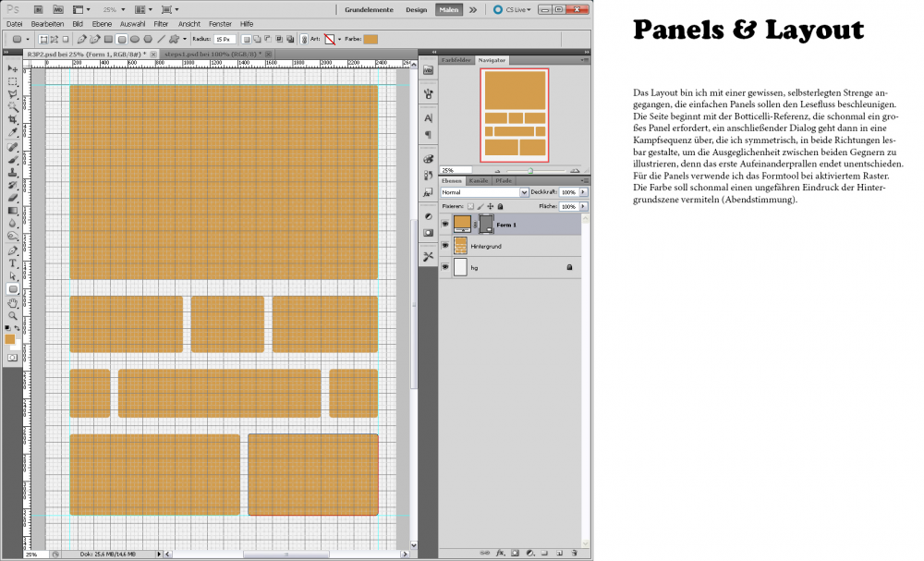Open the Bearbeiten menu
Viewport: 924px width, 561px height.
pos(47,24)
